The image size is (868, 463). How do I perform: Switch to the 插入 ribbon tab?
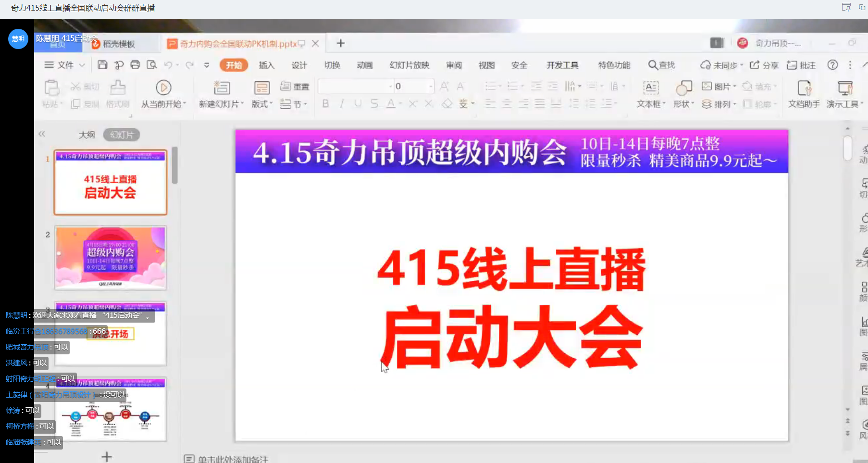pyautogui.click(x=266, y=65)
